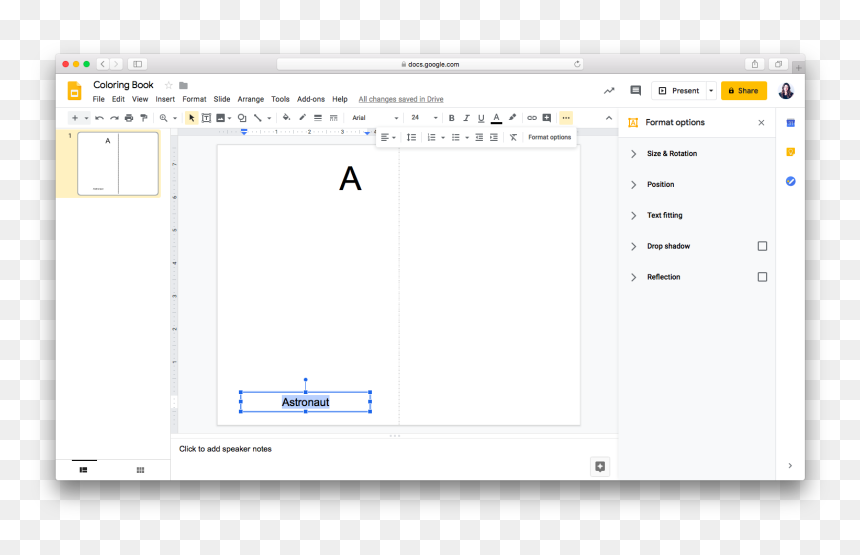
Task: Star the Coloring Book presentation
Action: point(169,85)
